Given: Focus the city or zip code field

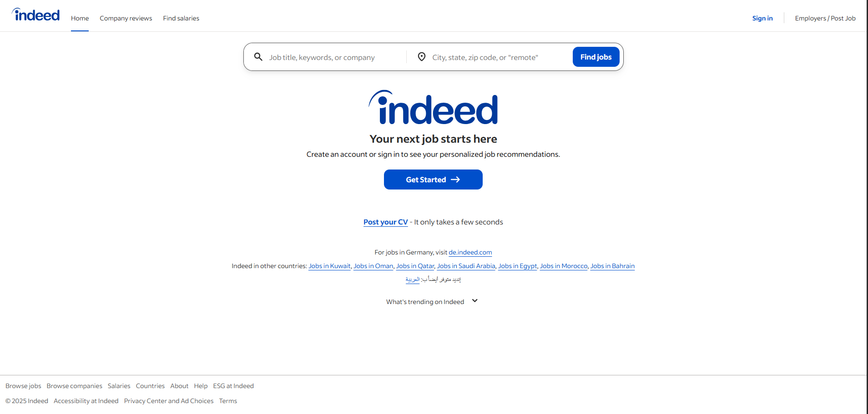Looking at the screenshot, I should click(498, 57).
